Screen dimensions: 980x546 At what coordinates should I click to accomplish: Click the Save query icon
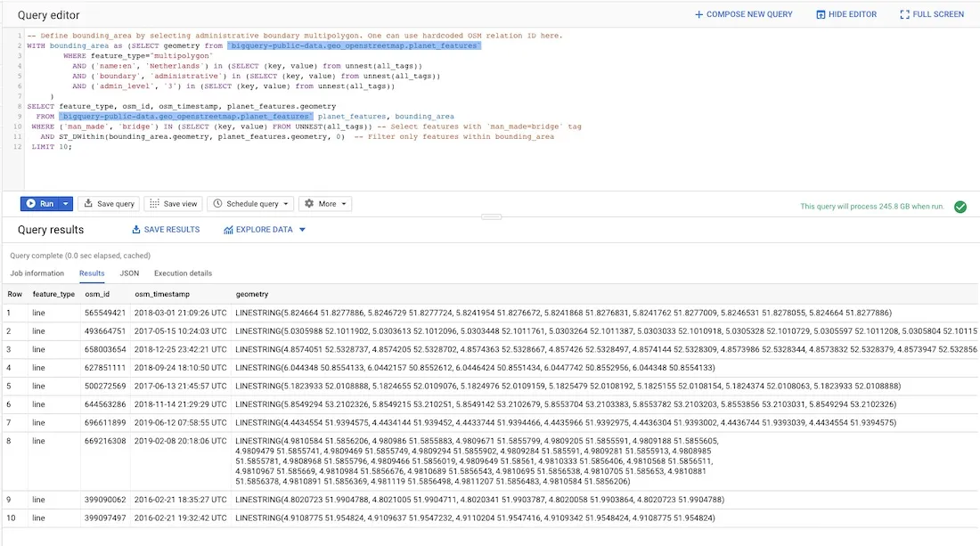86,203
